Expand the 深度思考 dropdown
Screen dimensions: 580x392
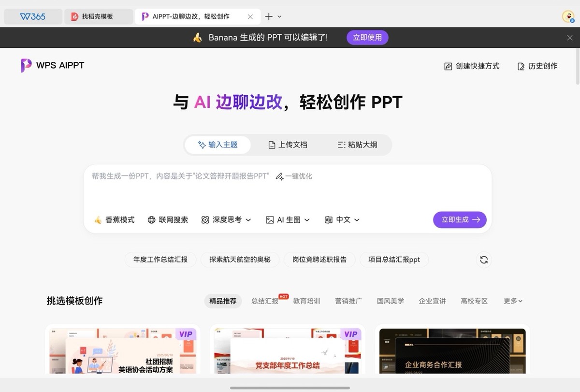pos(226,219)
